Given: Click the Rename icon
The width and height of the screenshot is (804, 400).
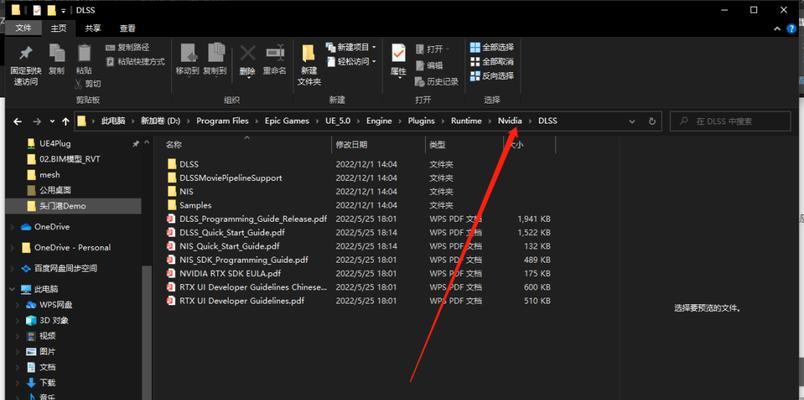Looking at the screenshot, I should [x=275, y=53].
